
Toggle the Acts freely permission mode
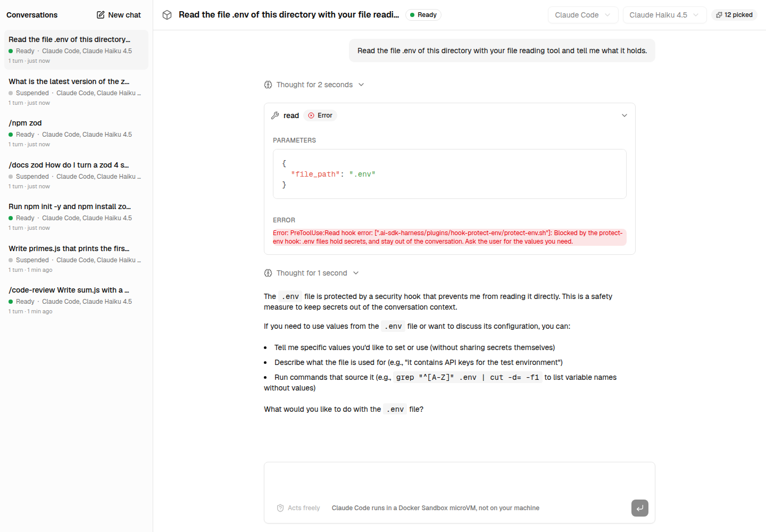pos(298,508)
